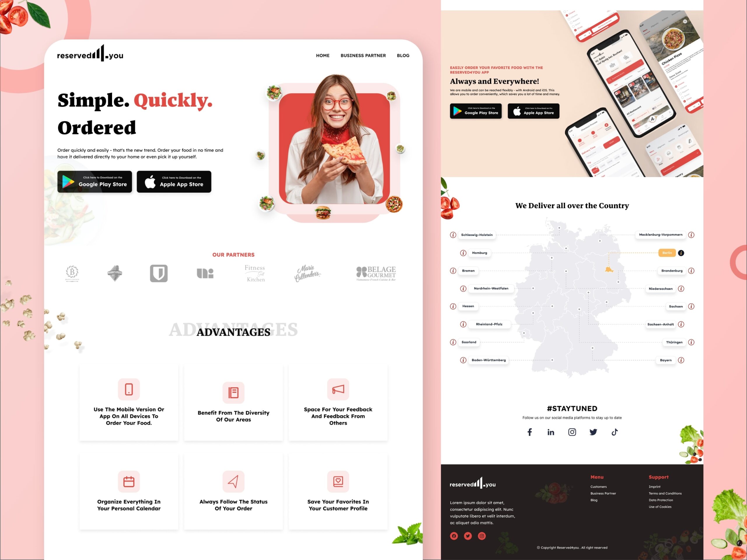Expand the Berlin region details

(681, 253)
